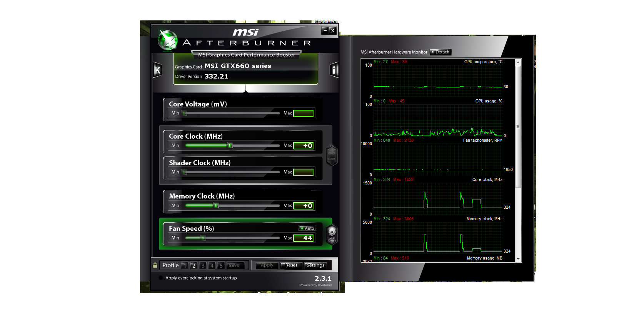Click the 'Powered by RivaTuner' text
This screenshot has width=644, height=330.
click(316, 285)
